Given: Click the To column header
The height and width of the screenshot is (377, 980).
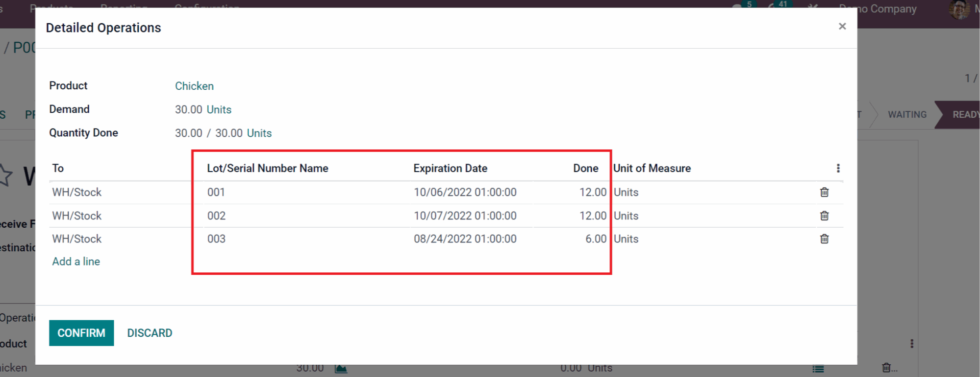Looking at the screenshot, I should pyautogui.click(x=58, y=168).
